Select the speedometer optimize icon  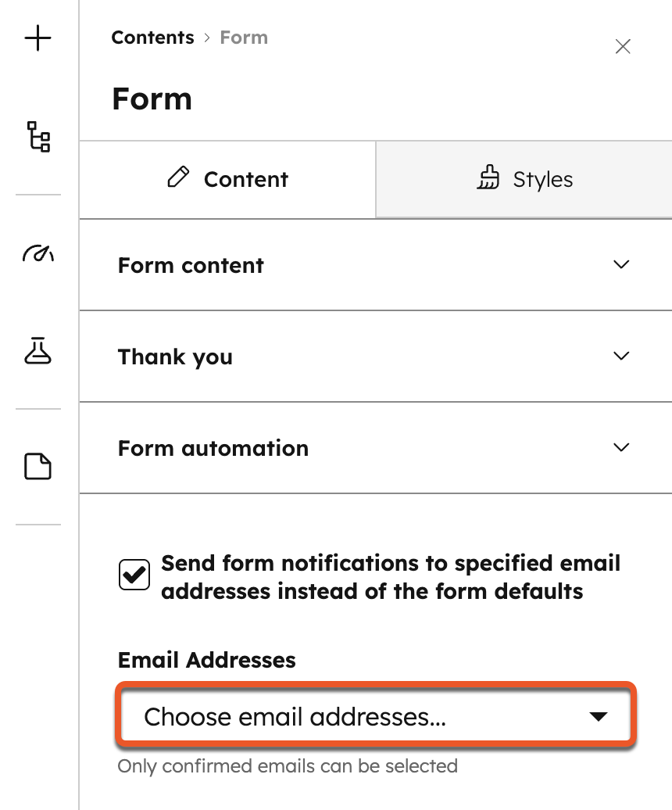pos(37,253)
